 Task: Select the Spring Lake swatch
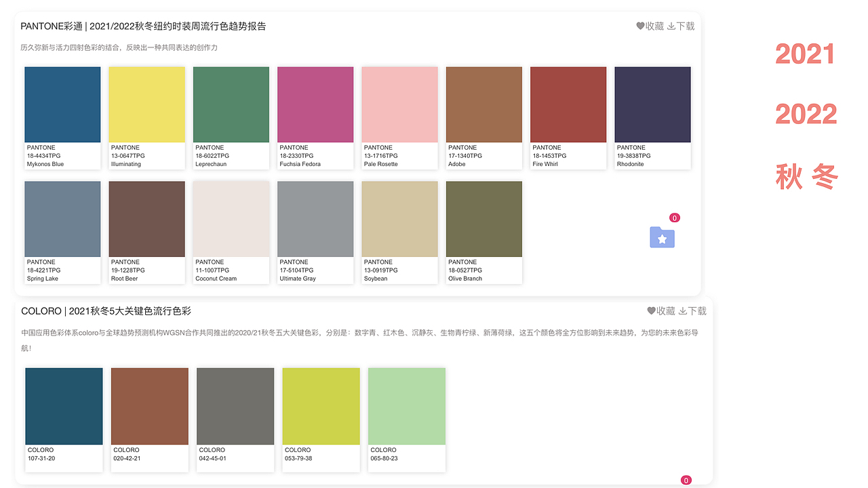(62, 219)
